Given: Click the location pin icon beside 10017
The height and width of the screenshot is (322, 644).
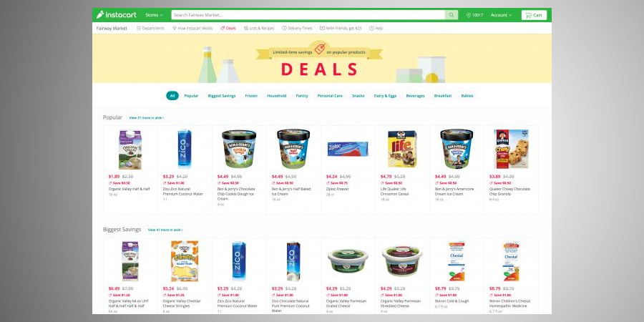Looking at the screenshot, I should [x=468, y=15].
